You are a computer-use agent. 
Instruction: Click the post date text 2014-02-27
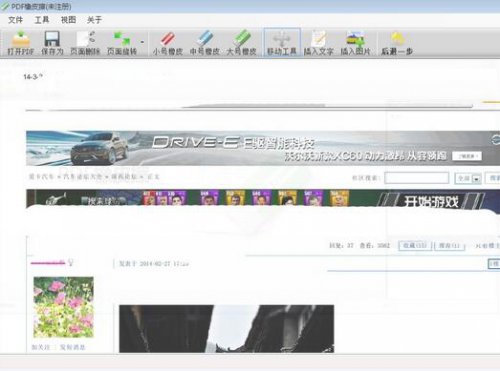tap(154, 264)
